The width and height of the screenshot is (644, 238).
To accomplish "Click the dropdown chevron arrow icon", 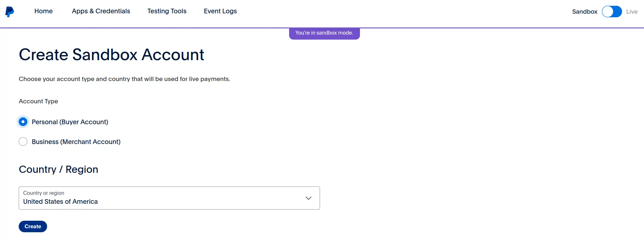I will tap(309, 198).
